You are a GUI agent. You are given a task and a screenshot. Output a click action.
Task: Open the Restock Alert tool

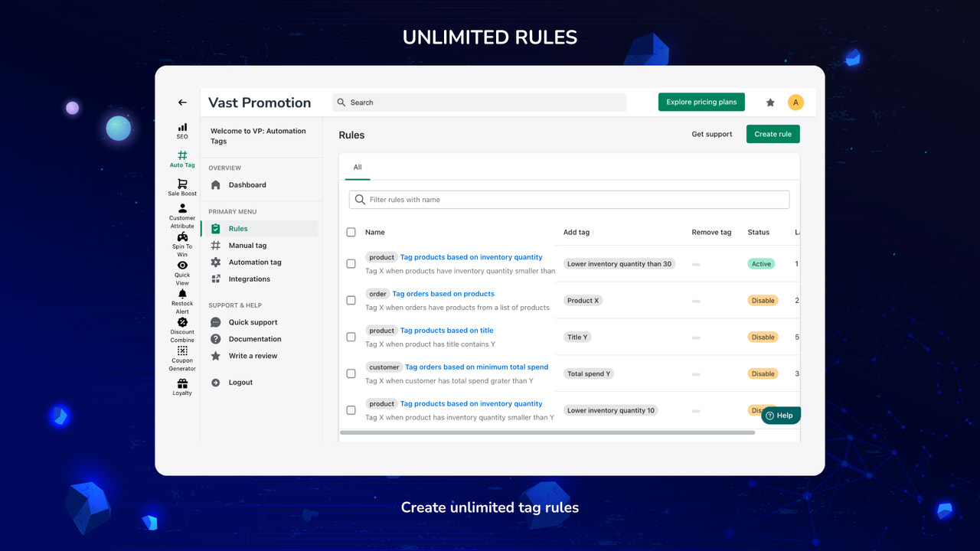181,300
